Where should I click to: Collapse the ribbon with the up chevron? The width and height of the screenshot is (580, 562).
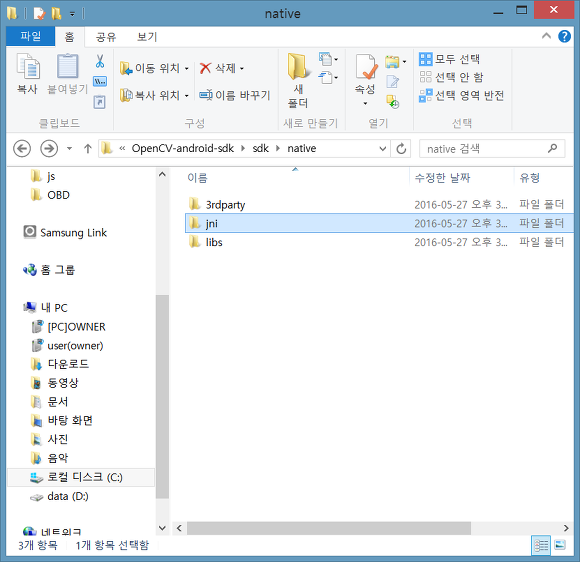point(546,36)
